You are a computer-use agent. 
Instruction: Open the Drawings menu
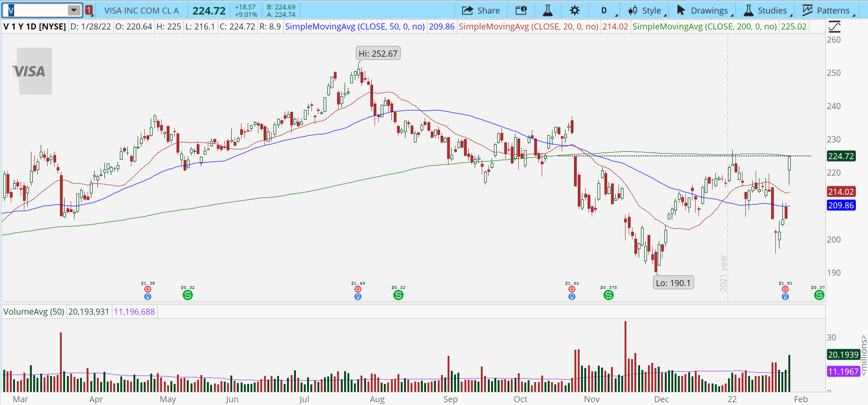click(x=704, y=10)
